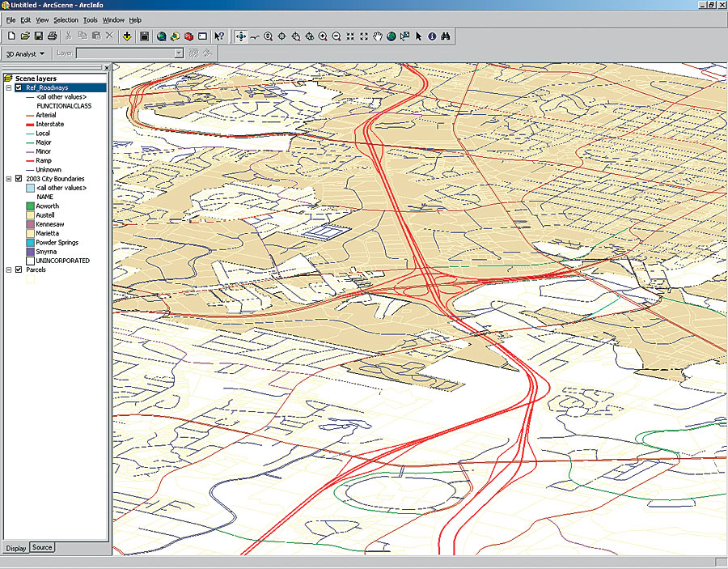Click the Acworth green color swatch
Image resolution: width=728 pixels, height=569 pixels.
tap(30, 206)
